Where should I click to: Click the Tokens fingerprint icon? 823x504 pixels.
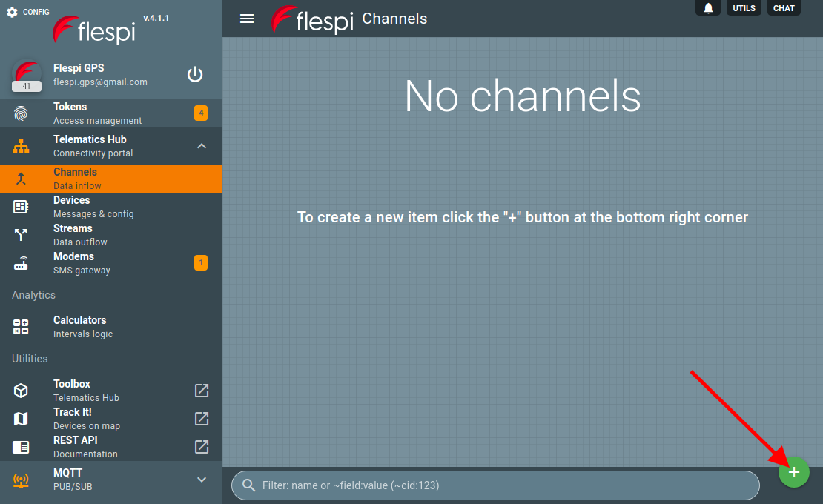click(22, 113)
